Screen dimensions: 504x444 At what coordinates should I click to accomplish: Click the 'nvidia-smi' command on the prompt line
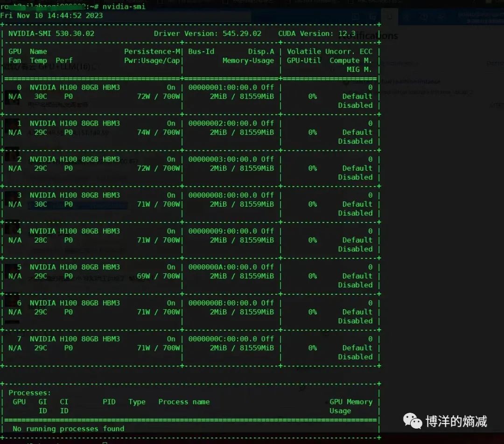[124, 7]
